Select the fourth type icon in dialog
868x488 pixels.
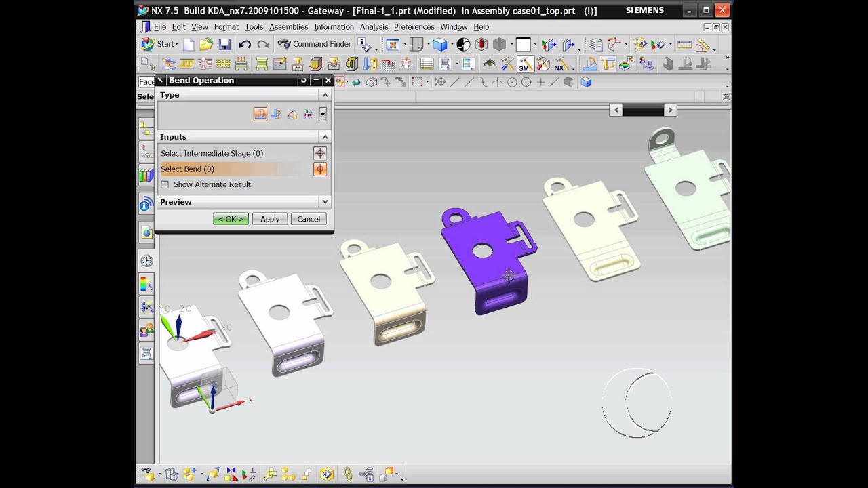pyautogui.click(x=308, y=114)
